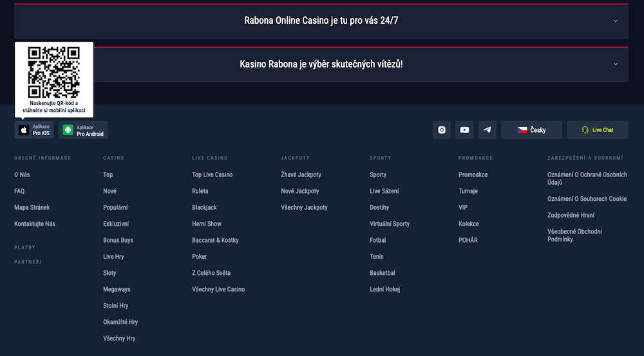644x356 pixels.
Task: Open Zodpovědné Hraní page
Action: [x=571, y=215]
